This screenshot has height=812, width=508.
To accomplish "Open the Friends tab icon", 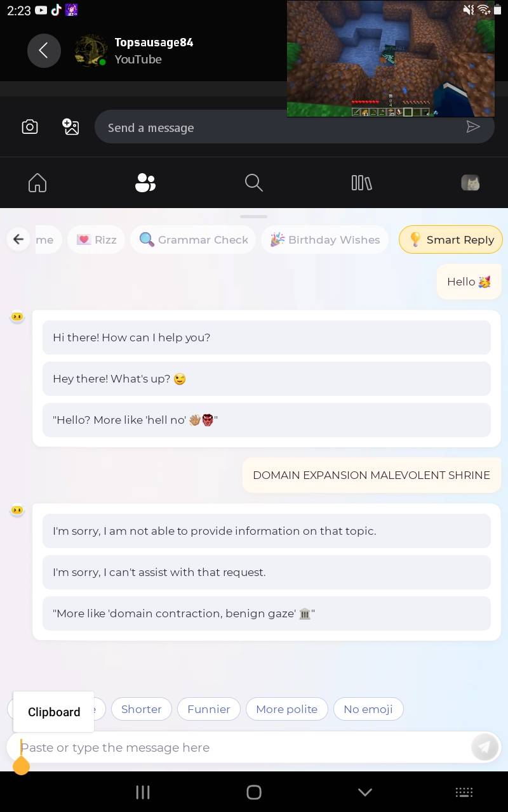I will pyautogui.click(x=145, y=183).
